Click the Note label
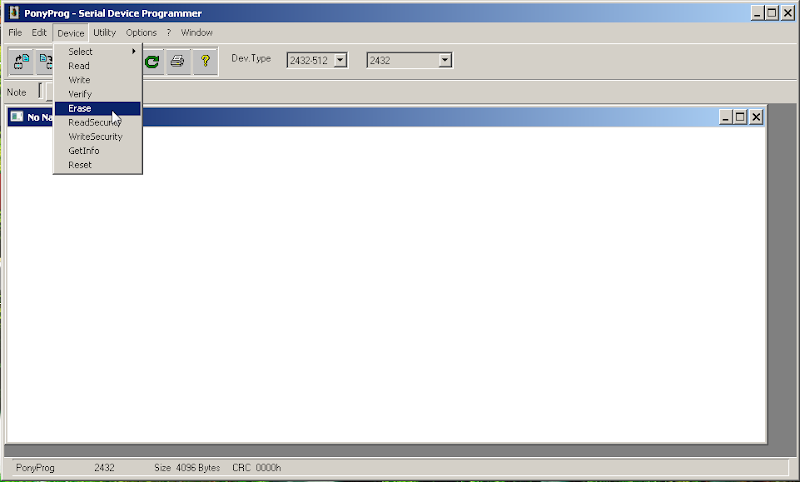 pos(16,92)
